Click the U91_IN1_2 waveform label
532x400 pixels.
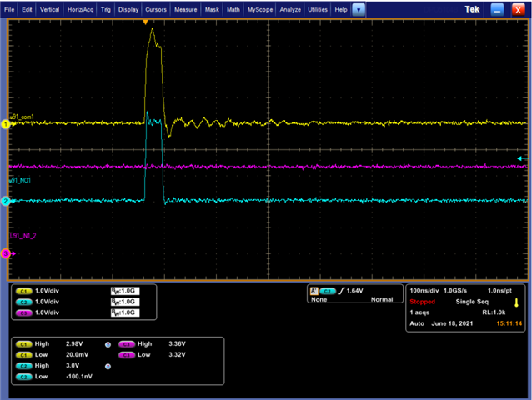coord(23,236)
